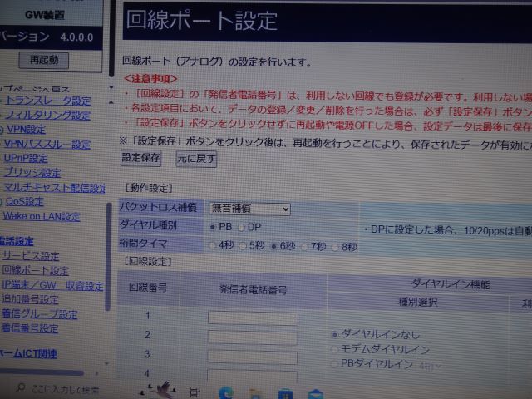Click 発信者電話番号 field for line 3
The image size is (532, 399).
[253, 357]
